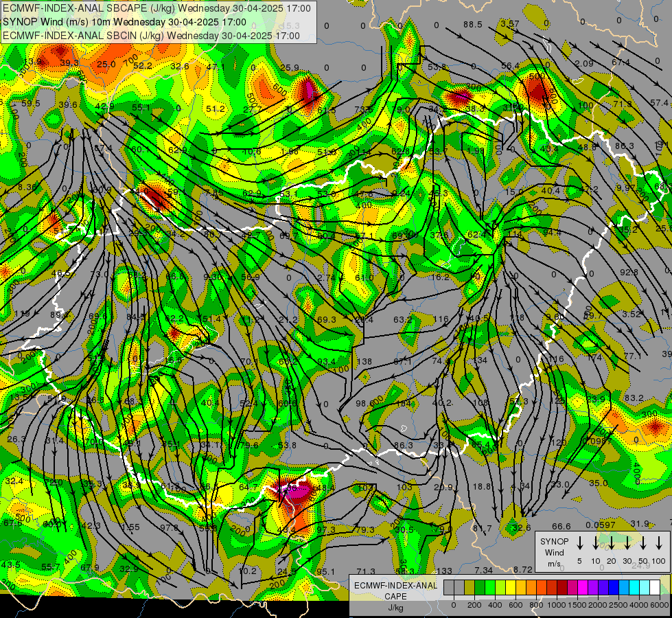Click the SBCIN title line

tap(151, 36)
